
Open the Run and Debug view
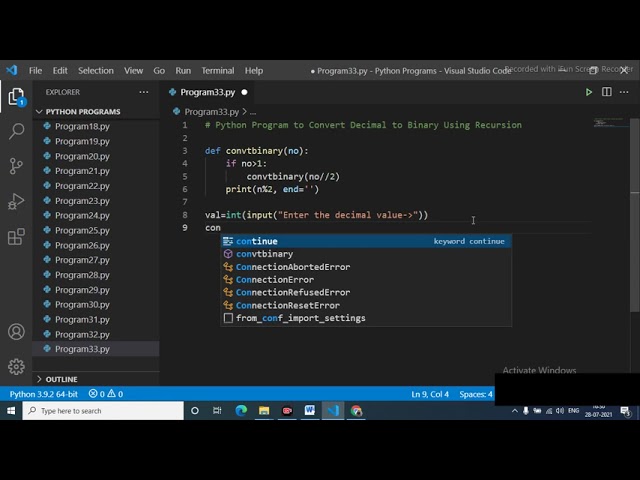(16, 201)
